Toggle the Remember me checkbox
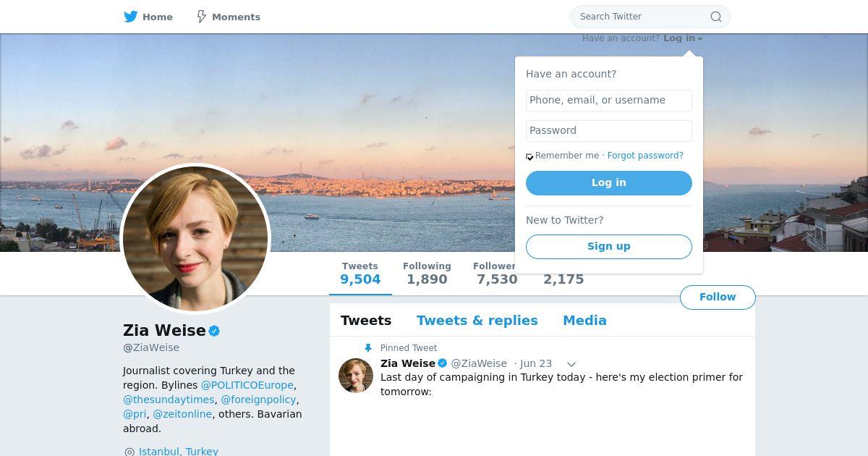868x456 pixels. click(x=529, y=156)
